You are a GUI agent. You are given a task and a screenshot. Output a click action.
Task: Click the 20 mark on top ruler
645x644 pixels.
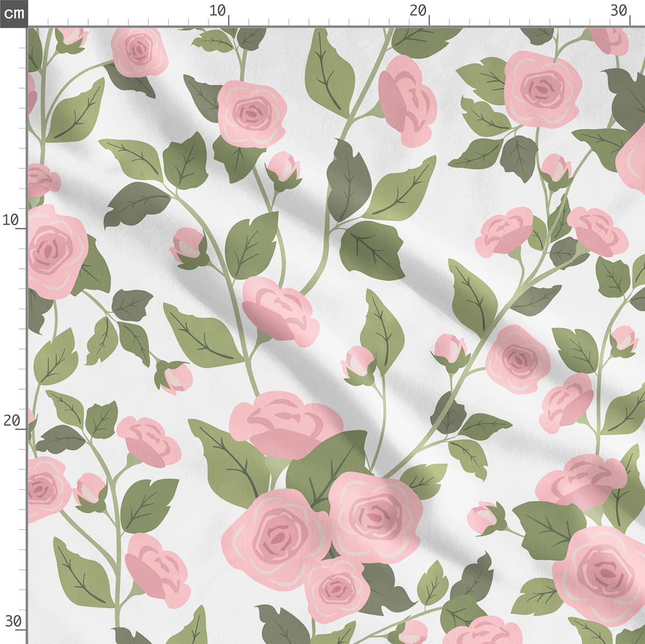[418, 10]
